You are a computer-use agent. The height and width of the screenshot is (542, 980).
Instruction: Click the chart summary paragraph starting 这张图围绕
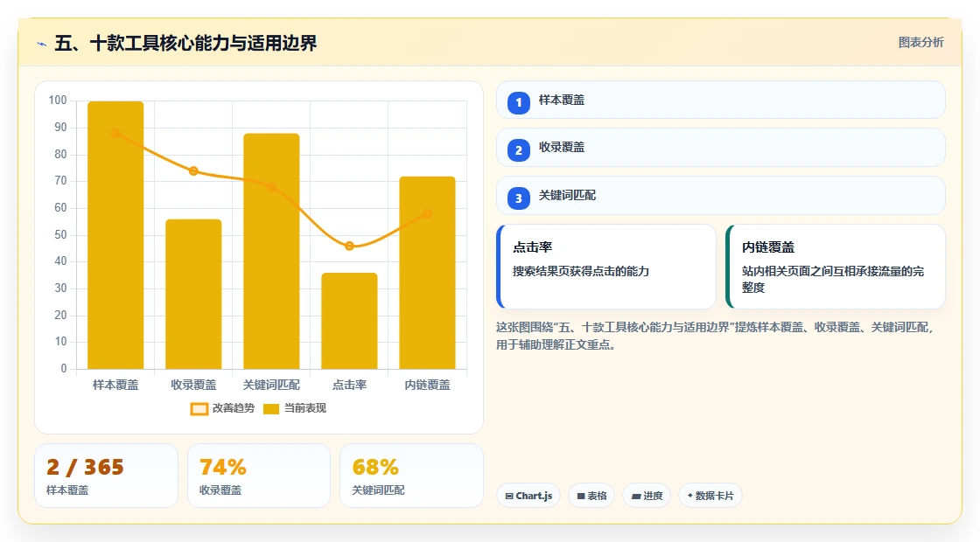pyautogui.click(x=715, y=336)
